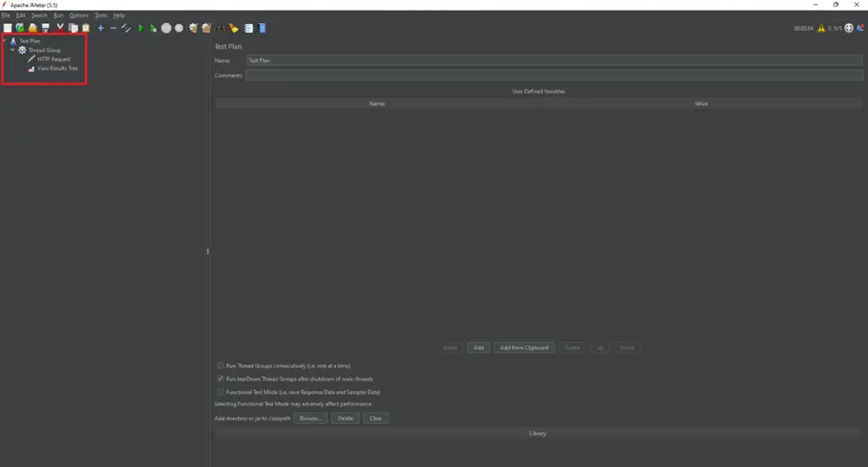The height and width of the screenshot is (467, 868).
Task: Click the Library column header
Action: 537,433
